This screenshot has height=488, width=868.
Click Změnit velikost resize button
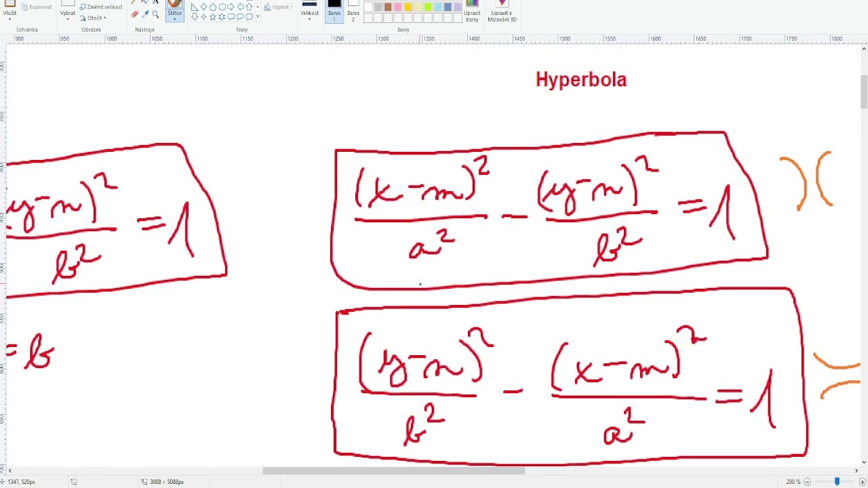101,7
